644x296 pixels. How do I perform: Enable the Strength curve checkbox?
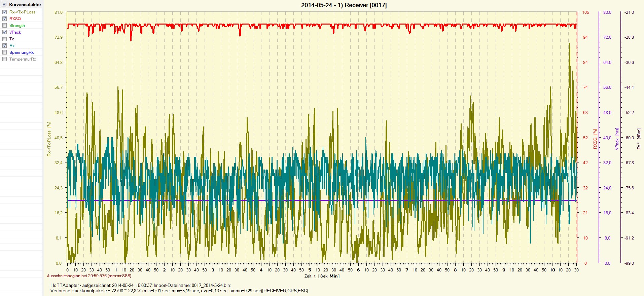(5, 26)
